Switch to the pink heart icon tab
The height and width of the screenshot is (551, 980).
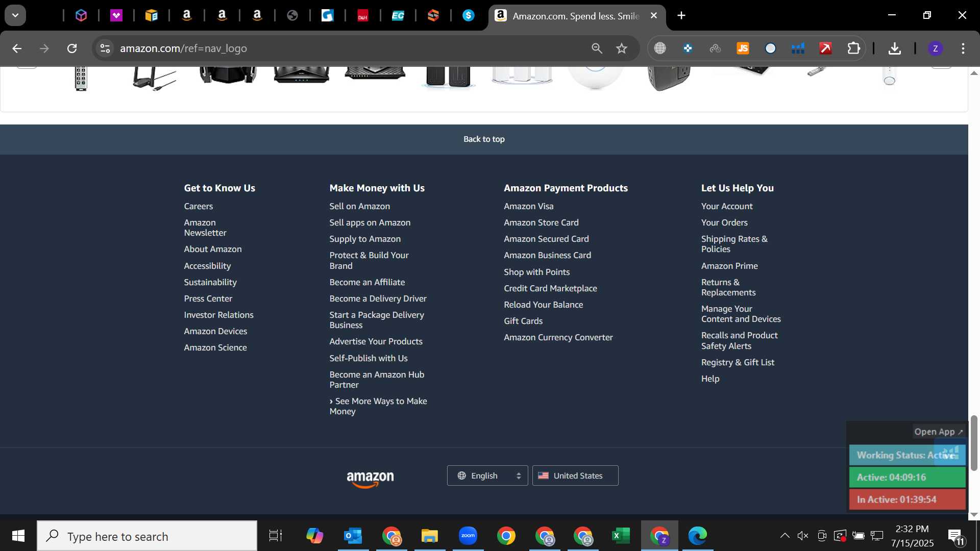pos(116,15)
